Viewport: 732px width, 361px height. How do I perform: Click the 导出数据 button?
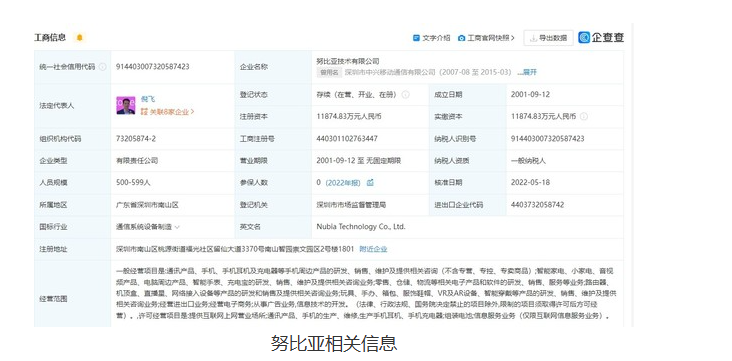[x=548, y=38]
